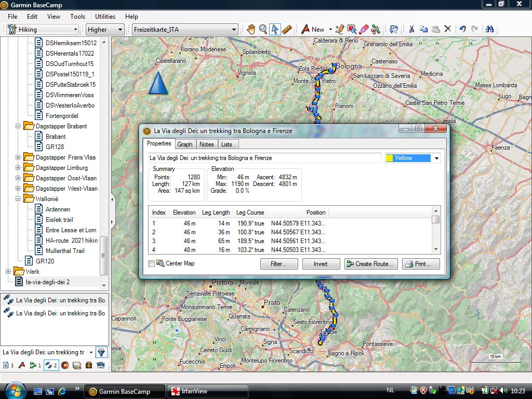Choose the Erase tool in toolbar
Screen dimensions: 532x399
pyautogui.click(x=364, y=30)
